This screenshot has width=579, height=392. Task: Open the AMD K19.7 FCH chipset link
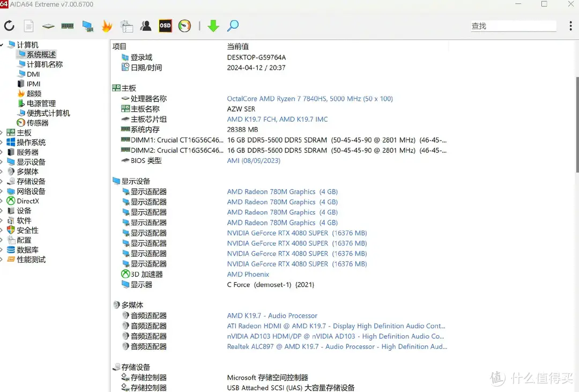pos(277,120)
